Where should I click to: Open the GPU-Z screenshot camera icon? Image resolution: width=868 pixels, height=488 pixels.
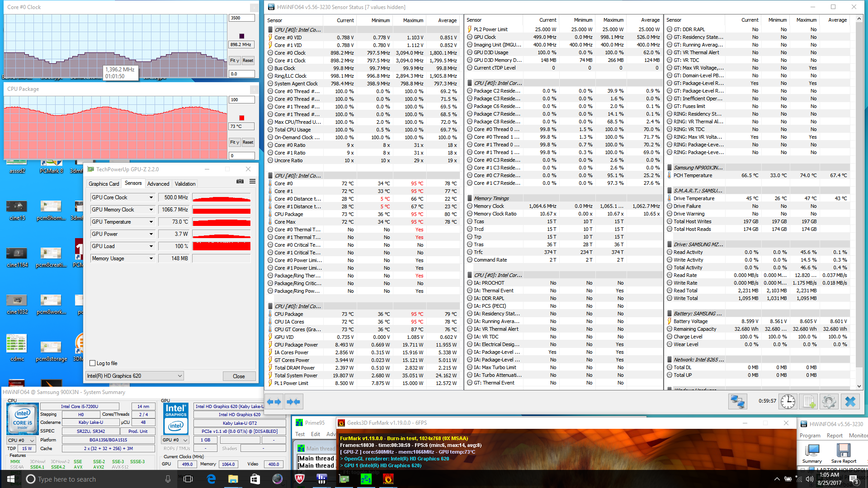(240, 181)
